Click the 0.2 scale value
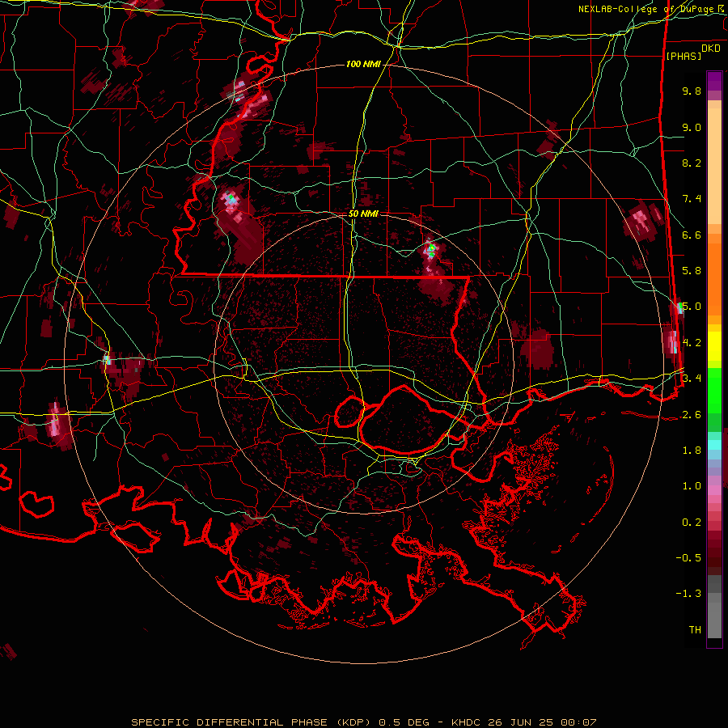 point(692,523)
